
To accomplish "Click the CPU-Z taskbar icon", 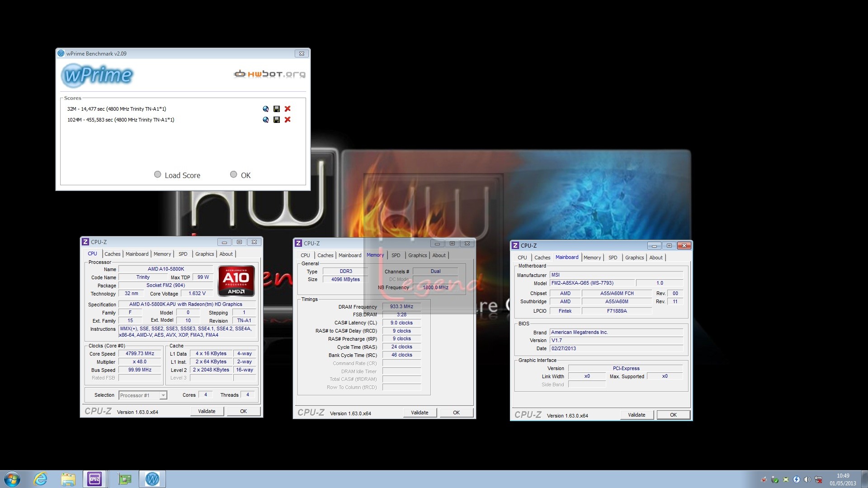I will [94, 479].
